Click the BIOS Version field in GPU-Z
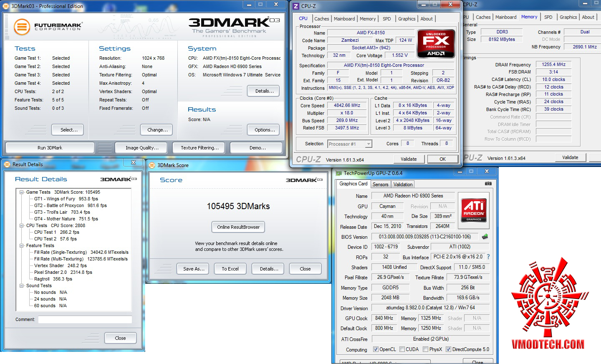The width and height of the screenshot is (601, 364). (425, 237)
